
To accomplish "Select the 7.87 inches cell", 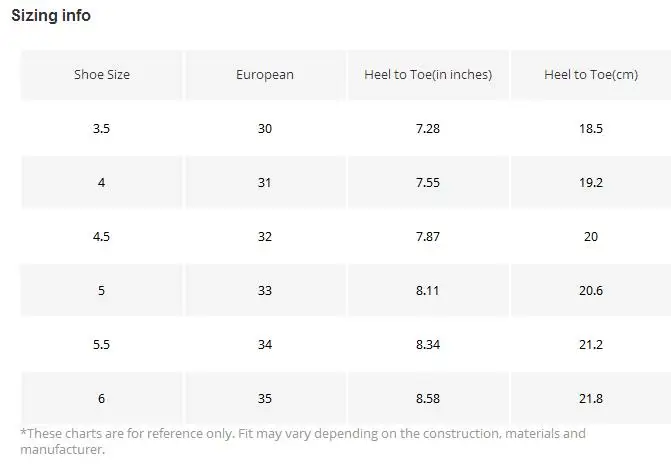I will click(428, 236).
